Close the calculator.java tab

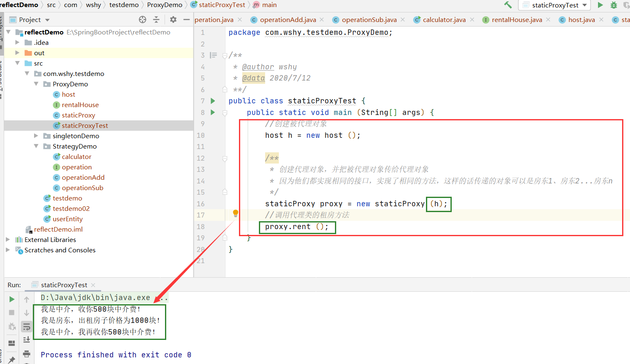[x=472, y=20]
